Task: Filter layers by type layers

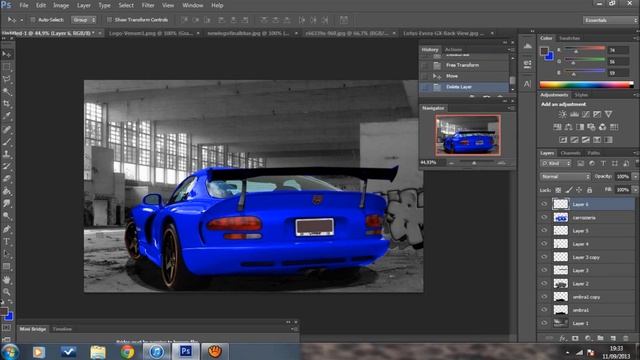Action: pyautogui.click(x=603, y=164)
